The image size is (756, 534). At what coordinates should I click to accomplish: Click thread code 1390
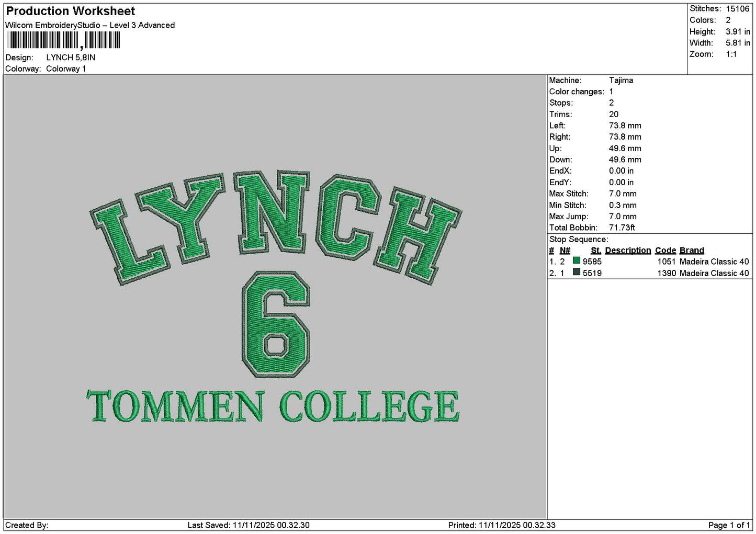667,273
